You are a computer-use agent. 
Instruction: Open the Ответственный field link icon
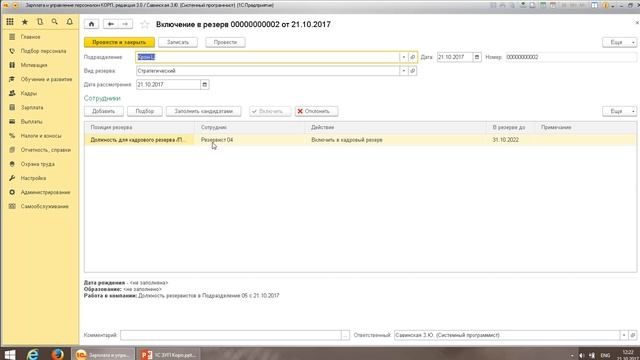(633, 335)
